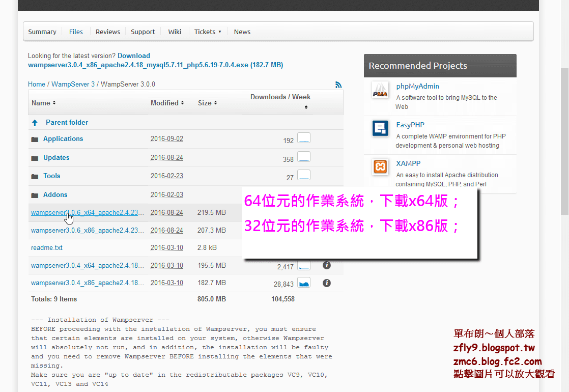The image size is (569, 392).
Task: Sort file list by Size
Action: 208,103
